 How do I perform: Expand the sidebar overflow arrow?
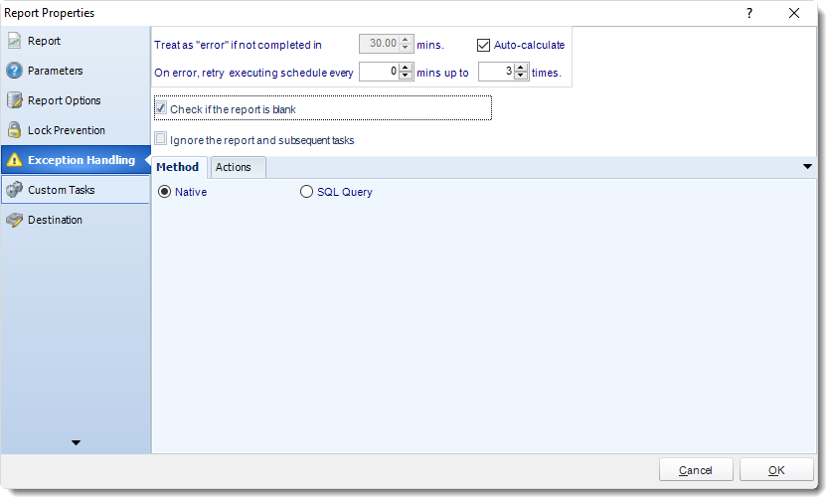76,443
